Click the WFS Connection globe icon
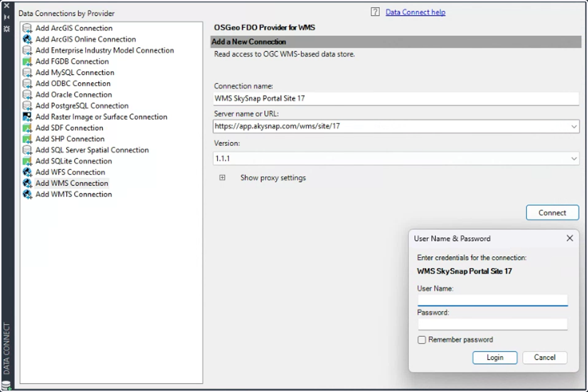The image size is (588, 392). 27,172
